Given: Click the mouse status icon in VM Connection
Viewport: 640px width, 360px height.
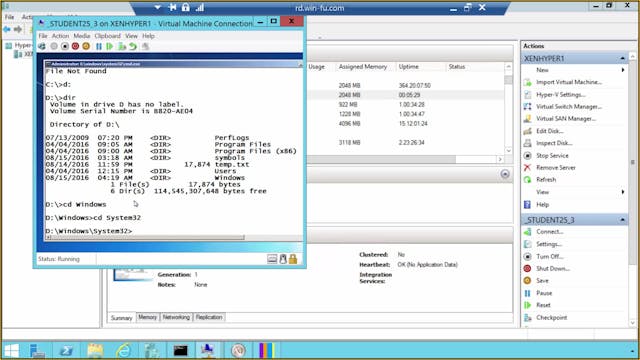Looking at the screenshot, I should 283,259.
